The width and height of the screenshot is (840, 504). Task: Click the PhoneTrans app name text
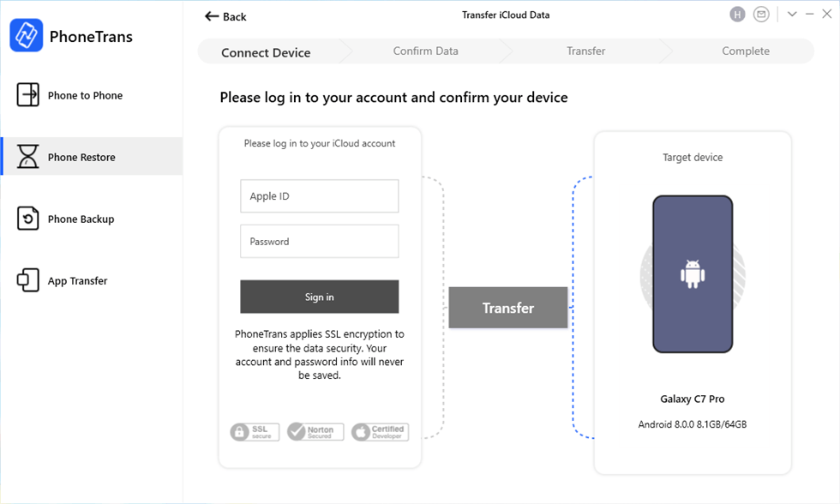tap(91, 36)
